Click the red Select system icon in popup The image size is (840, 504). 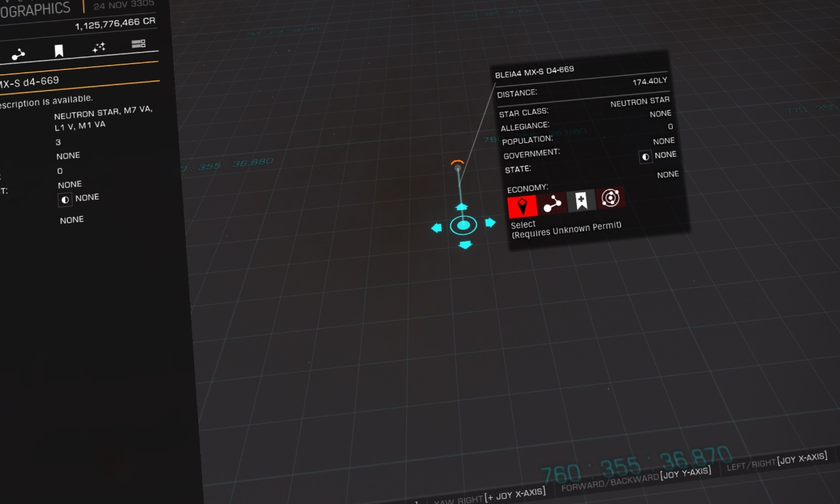coord(522,206)
